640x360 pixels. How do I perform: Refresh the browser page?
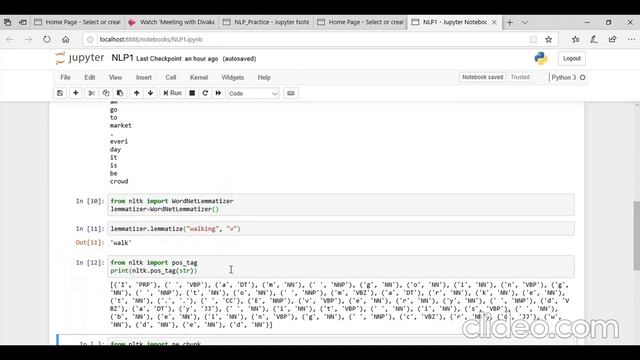click(x=47, y=40)
